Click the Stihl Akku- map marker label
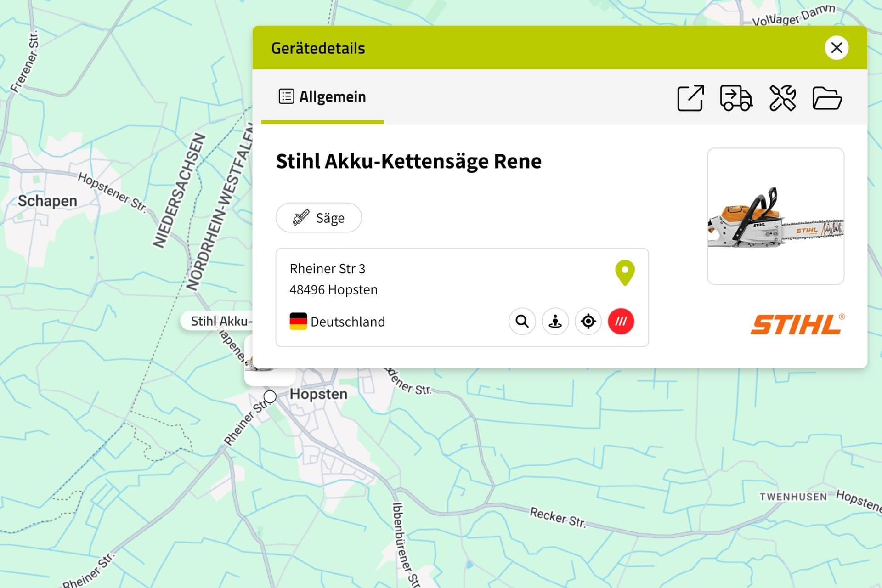The height and width of the screenshot is (588, 882). click(x=218, y=321)
